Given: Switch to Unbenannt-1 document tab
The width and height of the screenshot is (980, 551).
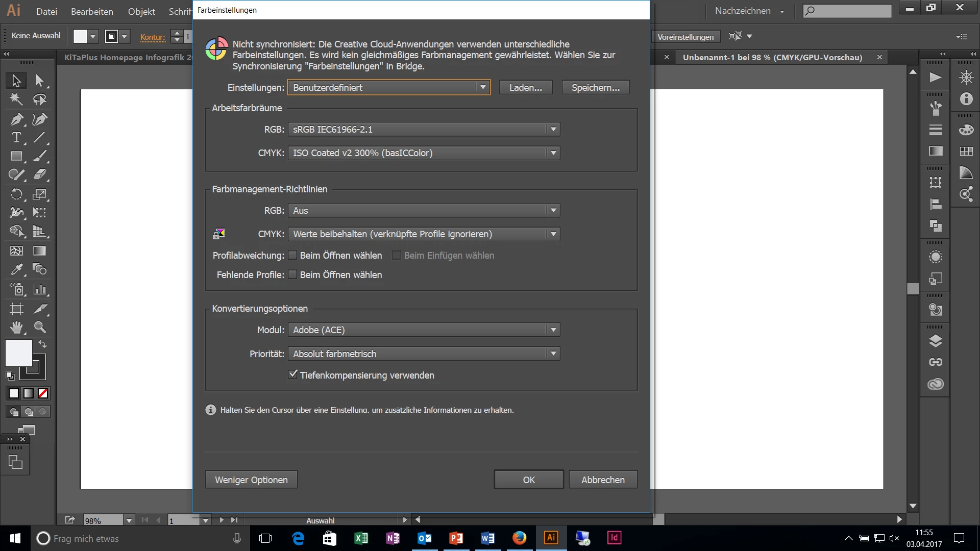Looking at the screenshot, I should 772,57.
